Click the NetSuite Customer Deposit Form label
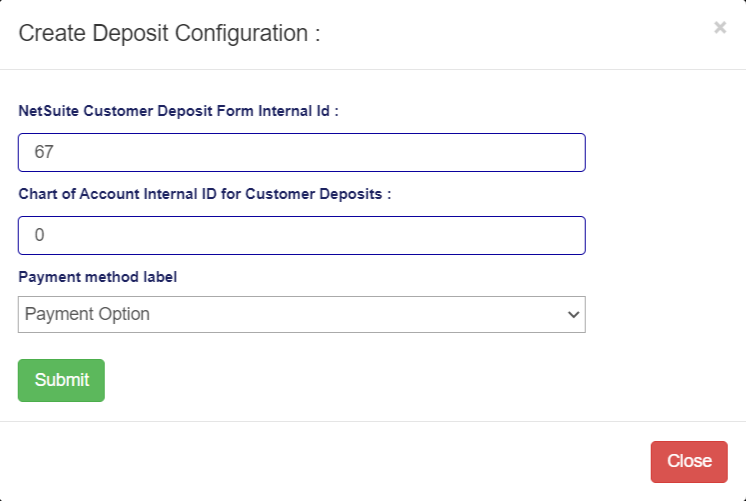The width and height of the screenshot is (746, 501). (178, 111)
